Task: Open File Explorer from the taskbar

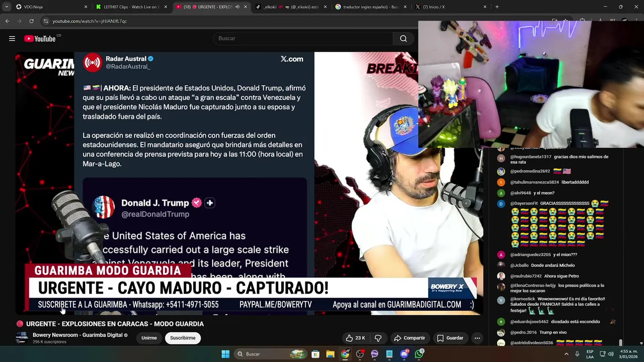Action: [330, 354]
